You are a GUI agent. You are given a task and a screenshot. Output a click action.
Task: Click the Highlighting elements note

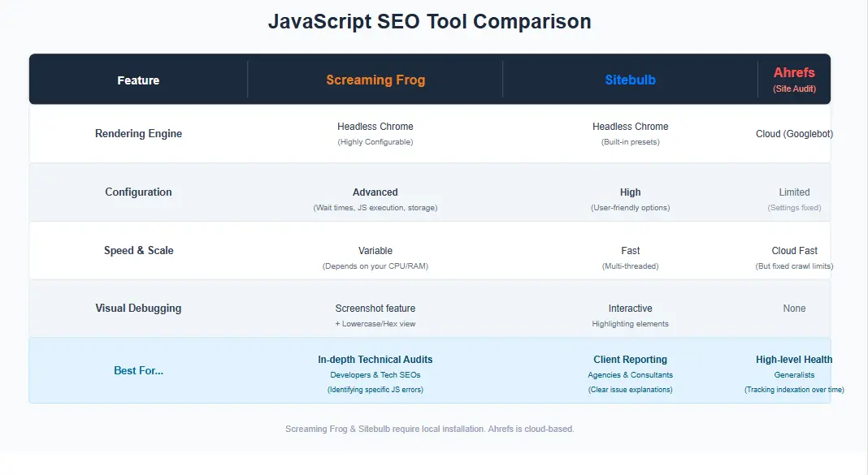click(x=630, y=324)
